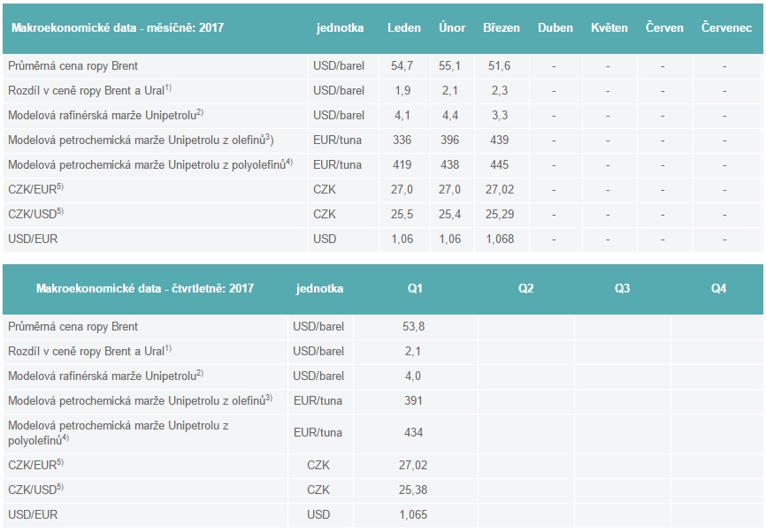Select the Q1 Brent price 53,8
The height and width of the screenshot is (532, 766).
[413, 326]
